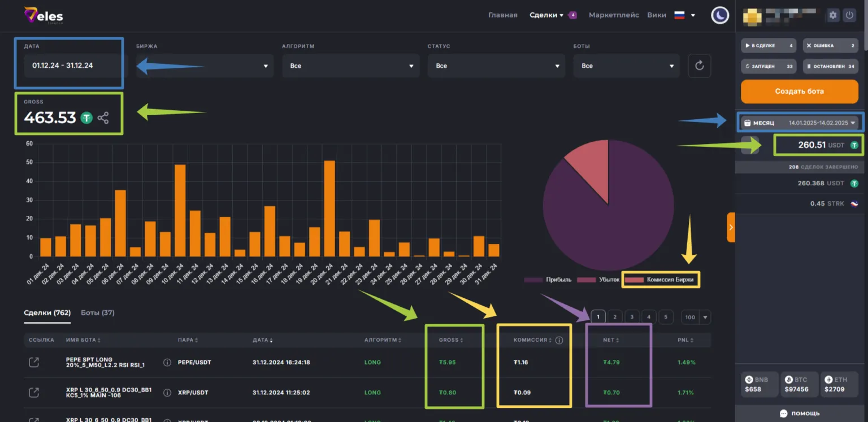The image size is (868, 422).
Task: Click the commission info icon
Action: click(559, 340)
